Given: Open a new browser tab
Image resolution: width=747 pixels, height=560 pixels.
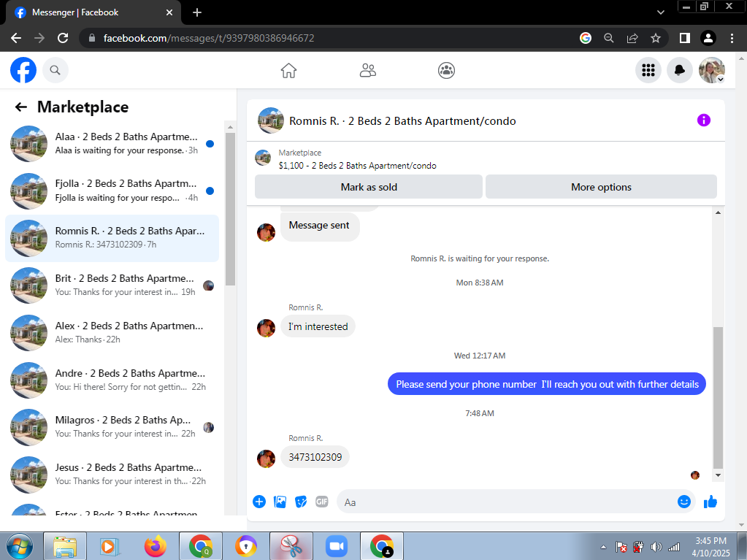Looking at the screenshot, I should pos(197,12).
